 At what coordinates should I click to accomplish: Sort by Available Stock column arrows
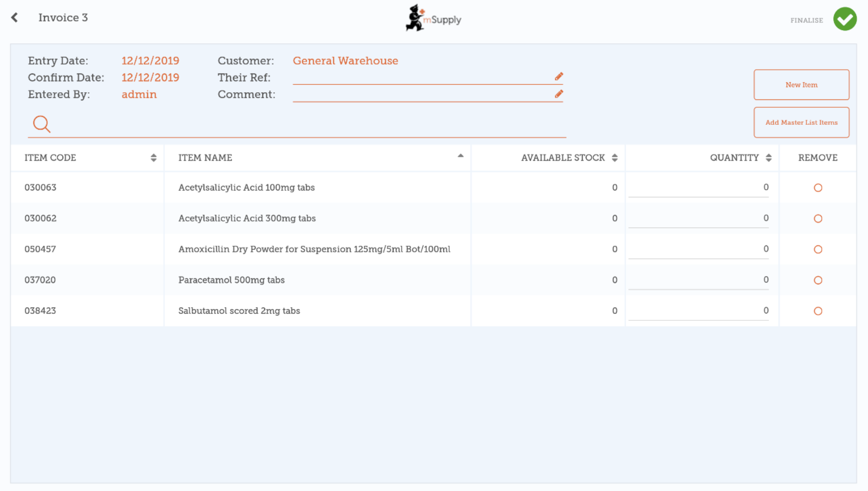(614, 158)
